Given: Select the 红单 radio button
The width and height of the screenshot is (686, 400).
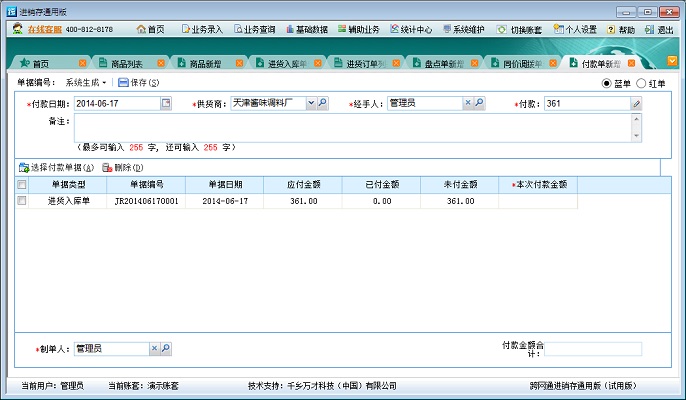Looking at the screenshot, I should (x=641, y=83).
